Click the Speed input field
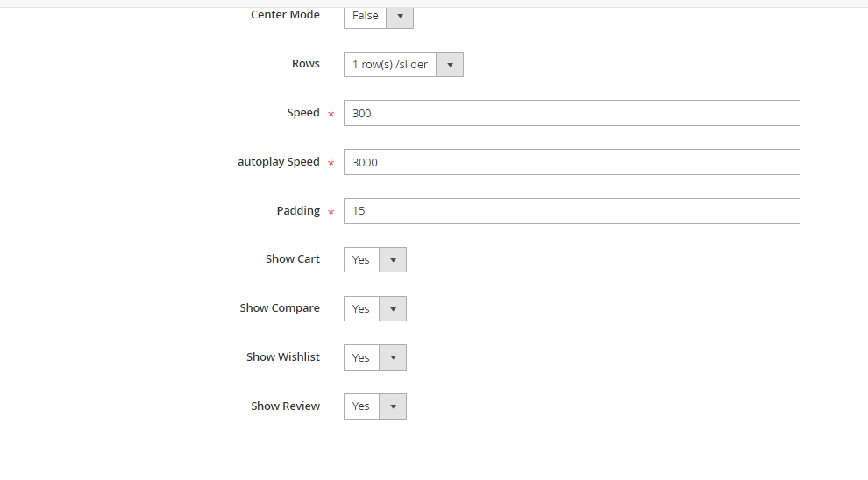868x480 pixels. point(571,113)
